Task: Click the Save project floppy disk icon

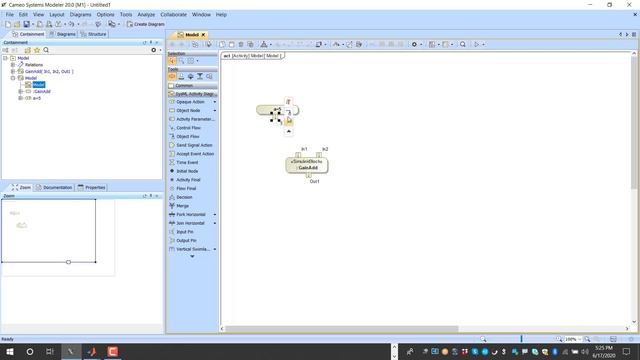Action: coord(27,24)
